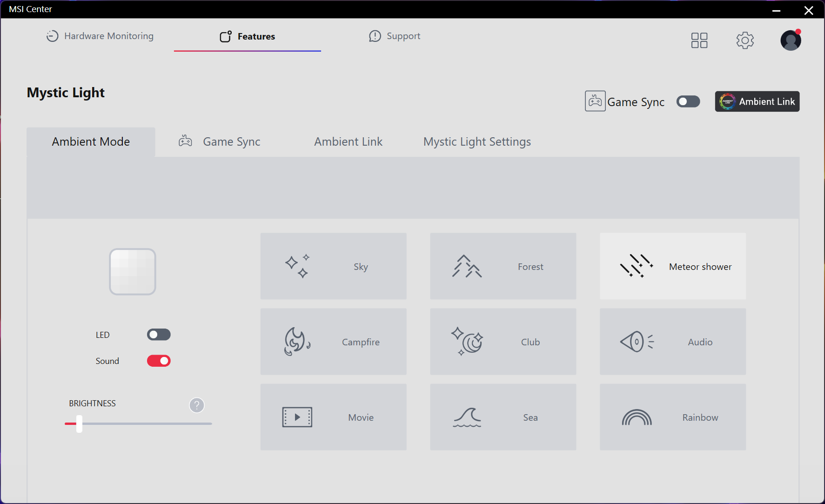Select the Club moon-and-stars icon
Screen dimensions: 825x504
467,342
